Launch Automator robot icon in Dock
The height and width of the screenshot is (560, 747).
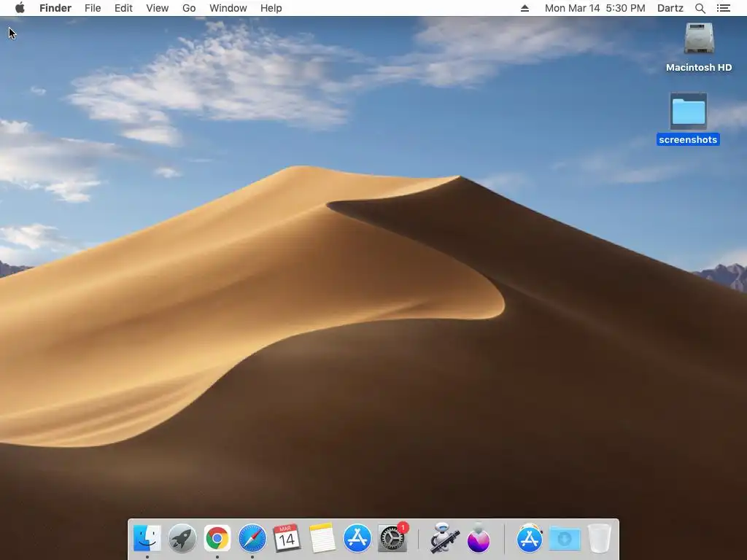pyautogui.click(x=444, y=538)
